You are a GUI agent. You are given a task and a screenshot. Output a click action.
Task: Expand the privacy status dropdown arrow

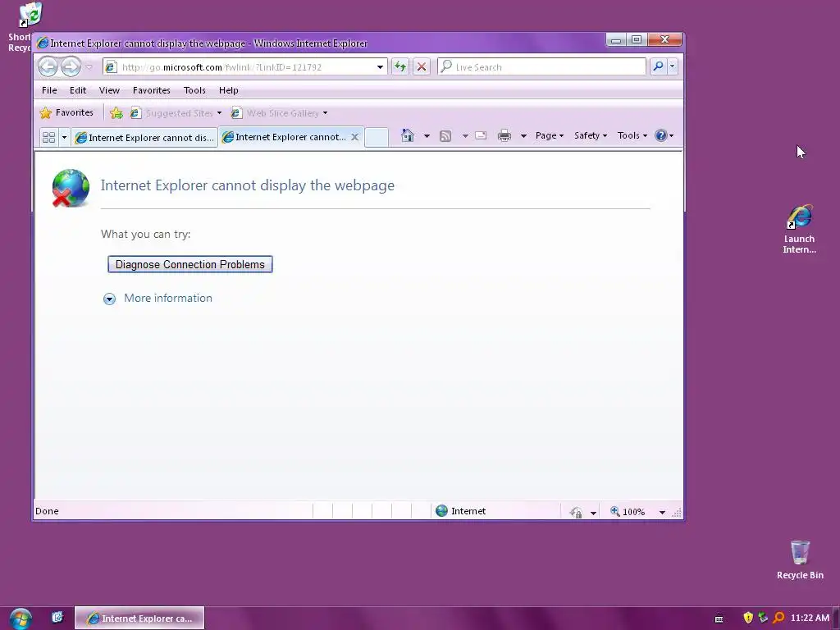(x=593, y=513)
